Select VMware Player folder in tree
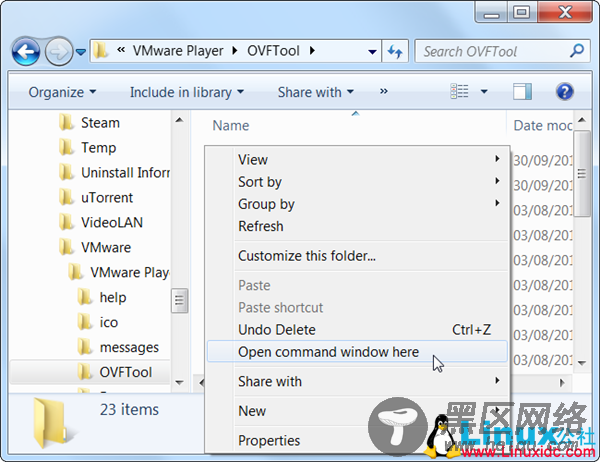 point(130,272)
